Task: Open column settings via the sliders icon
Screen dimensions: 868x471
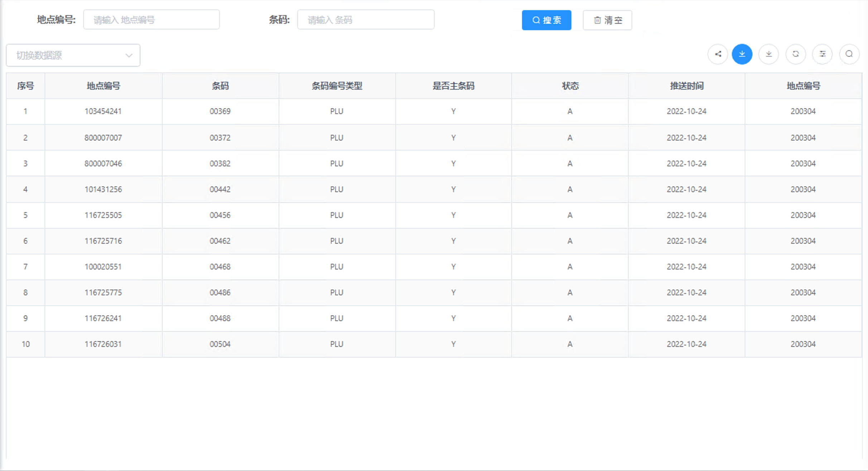Action: [x=822, y=54]
